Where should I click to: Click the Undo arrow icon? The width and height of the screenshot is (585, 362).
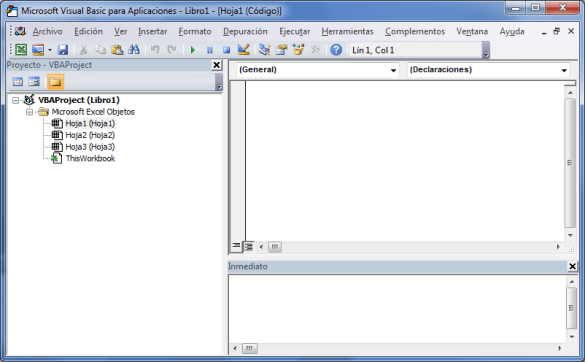[x=155, y=50]
